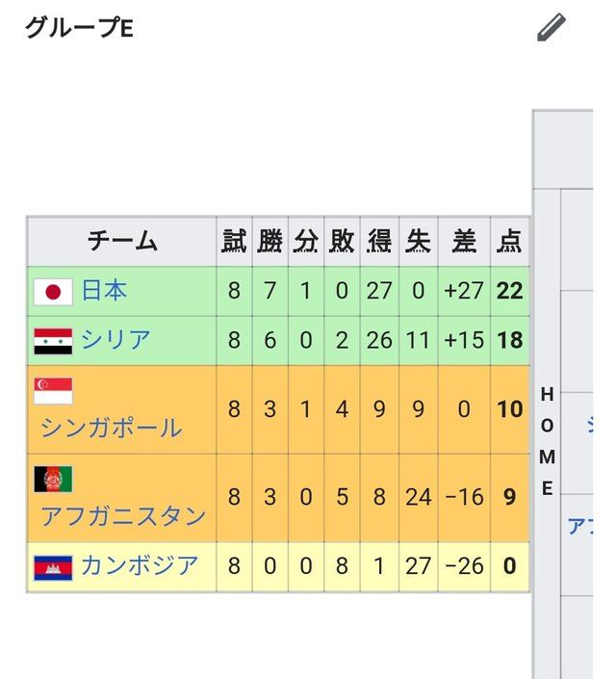The width and height of the screenshot is (616, 679).
Task: Open the 日本 team link
Action: point(104,291)
